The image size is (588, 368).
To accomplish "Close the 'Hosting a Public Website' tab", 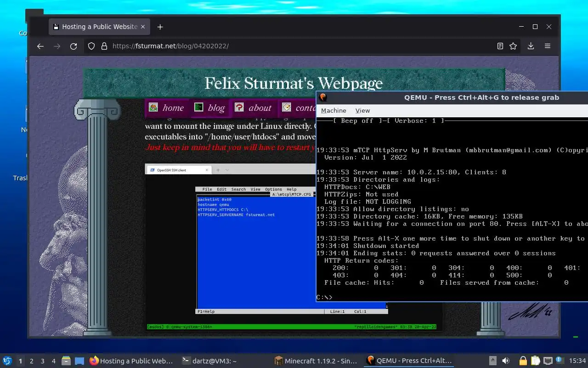I will coord(143,27).
